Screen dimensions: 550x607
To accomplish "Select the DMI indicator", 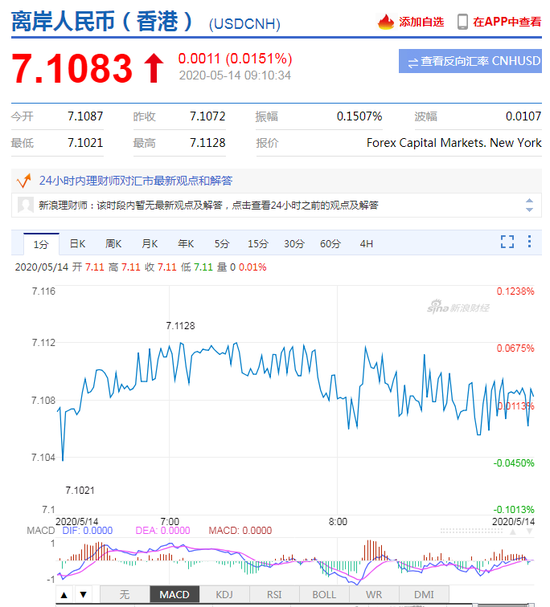I will [x=424, y=595].
